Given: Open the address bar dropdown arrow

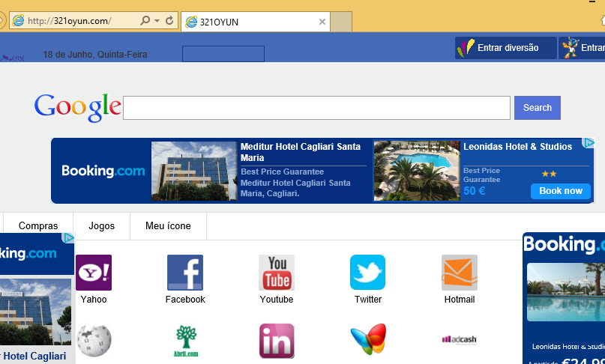Looking at the screenshot, I should tap(157, 20).
